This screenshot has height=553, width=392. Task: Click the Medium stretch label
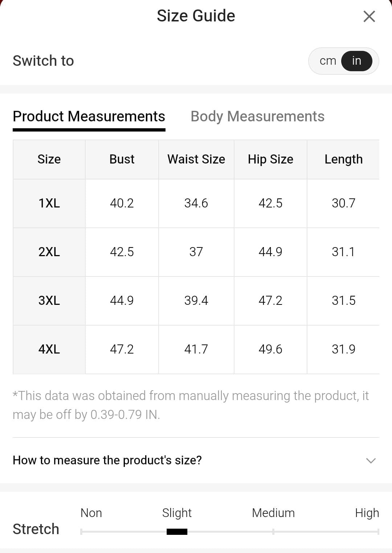pyautogui.click(x=273, y=513)
